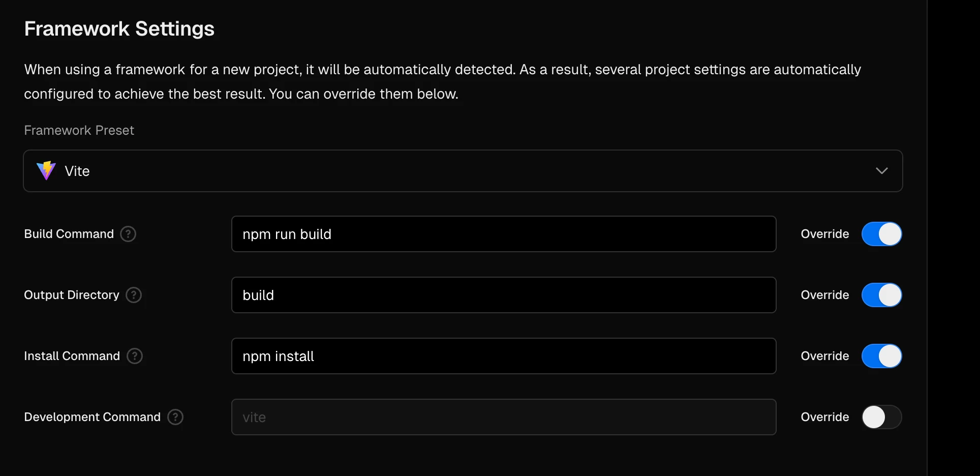
Task: Click the Build Command help icon
Action: pos(128,234)
